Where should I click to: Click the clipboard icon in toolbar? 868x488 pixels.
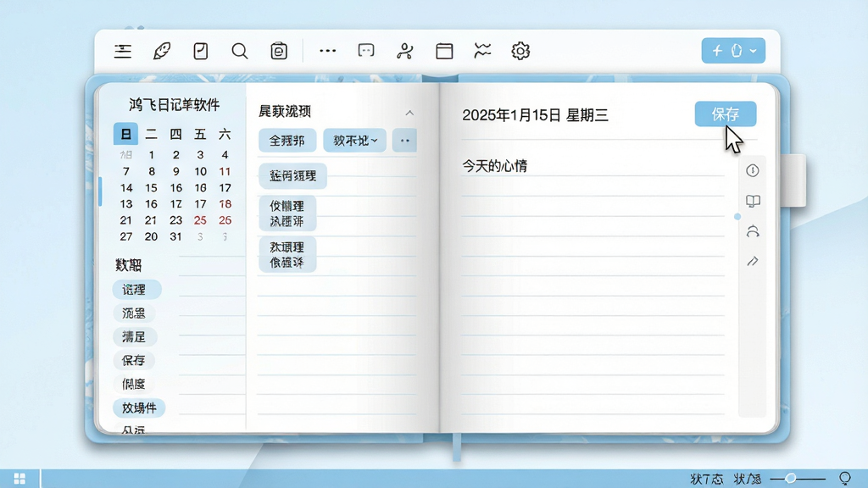coord(278,51)
